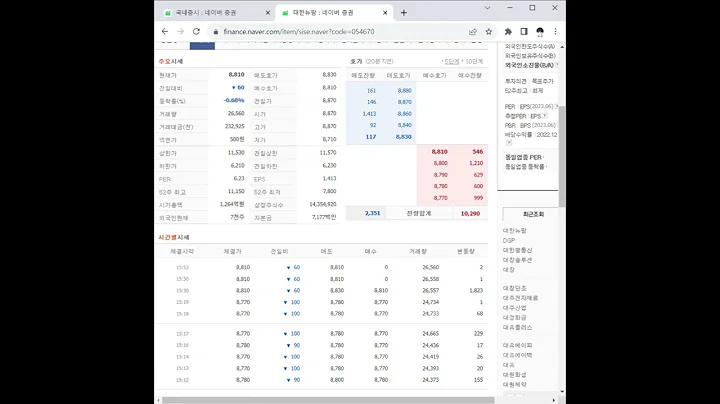Open 대창단조 from recent list

[x=515, y=288]
